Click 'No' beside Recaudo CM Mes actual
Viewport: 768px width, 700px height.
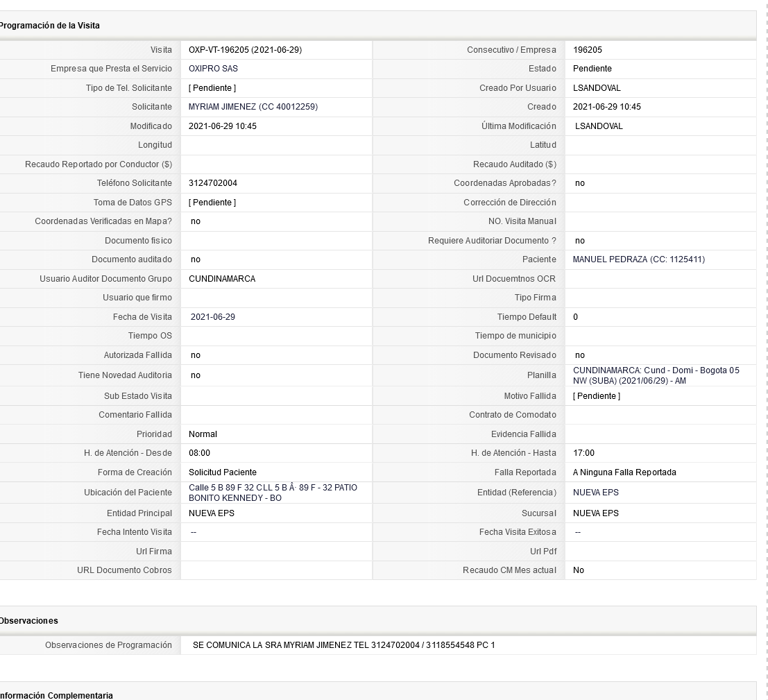point(579,571)
